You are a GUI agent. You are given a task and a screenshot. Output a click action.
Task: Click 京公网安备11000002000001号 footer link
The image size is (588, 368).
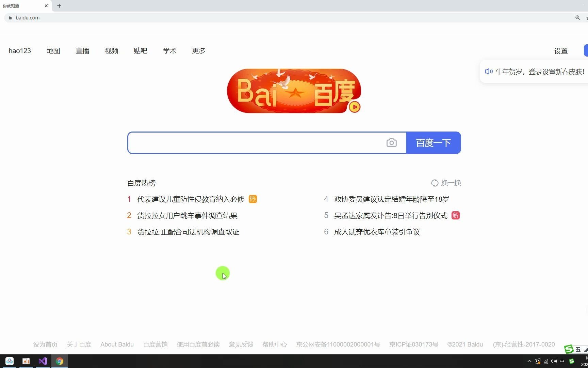tap(338, 344)
